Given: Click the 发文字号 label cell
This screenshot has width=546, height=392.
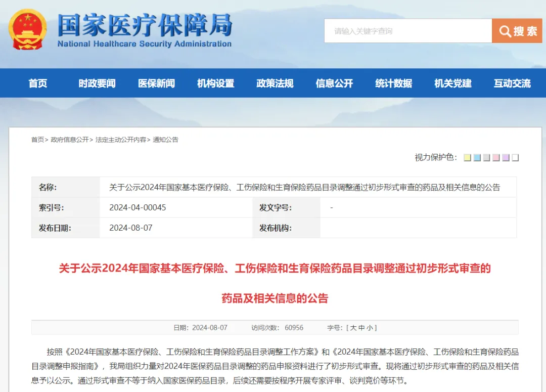Looking at the screenshot, I should tap(286, 208).
